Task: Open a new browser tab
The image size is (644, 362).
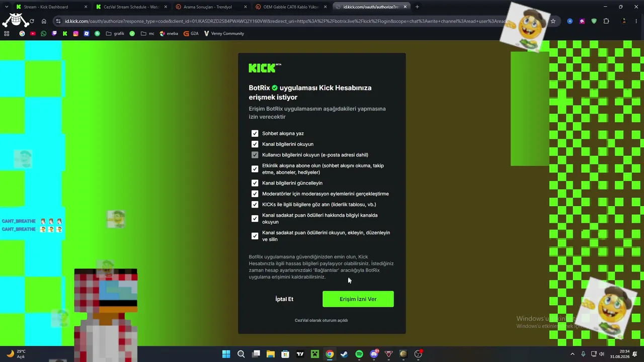Action: [x=417, y=7]
